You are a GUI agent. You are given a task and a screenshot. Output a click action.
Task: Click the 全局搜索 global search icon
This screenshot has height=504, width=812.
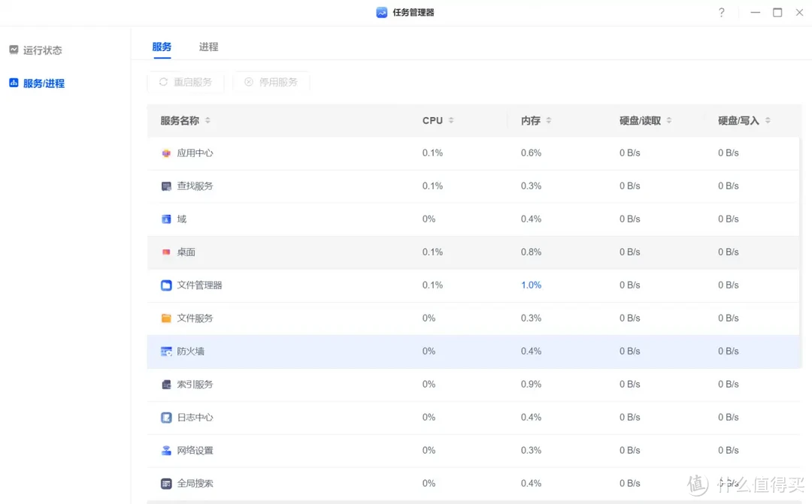(x=166, y=483)
